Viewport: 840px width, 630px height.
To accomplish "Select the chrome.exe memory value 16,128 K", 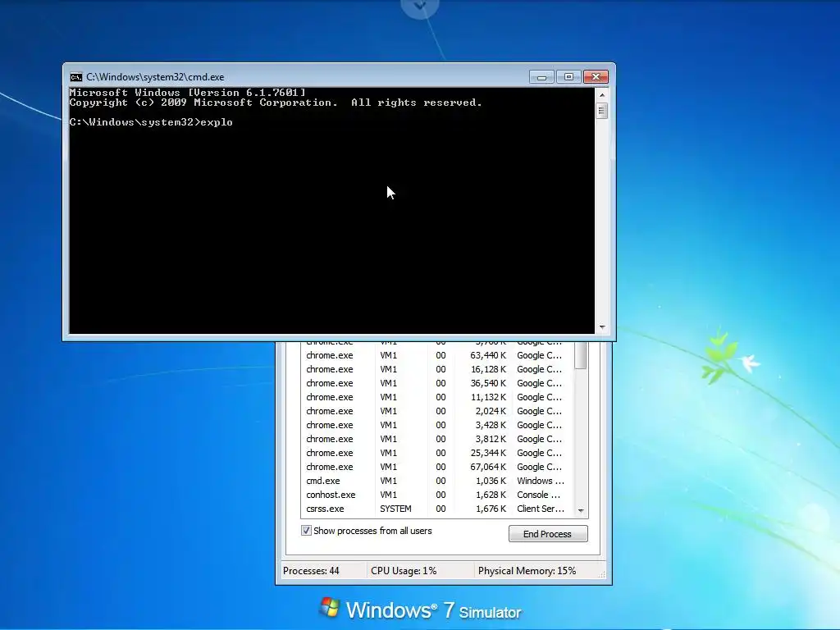I will tap(488, 369).
